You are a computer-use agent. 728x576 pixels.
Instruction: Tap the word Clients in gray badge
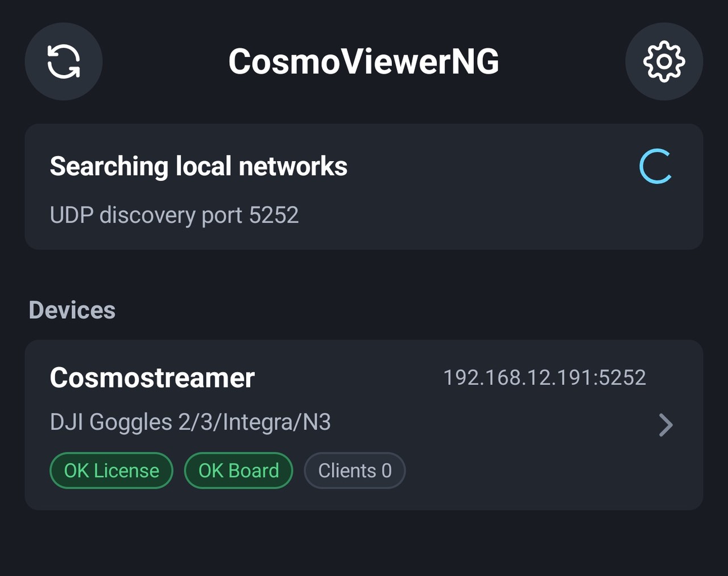coord(347,471)
